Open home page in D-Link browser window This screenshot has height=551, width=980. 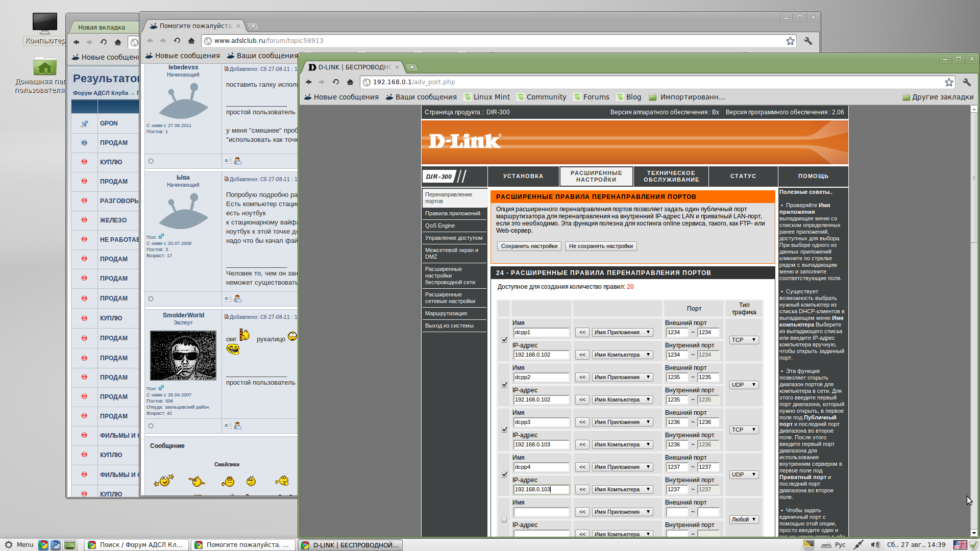pyautogui.click(x=350, y=82)
